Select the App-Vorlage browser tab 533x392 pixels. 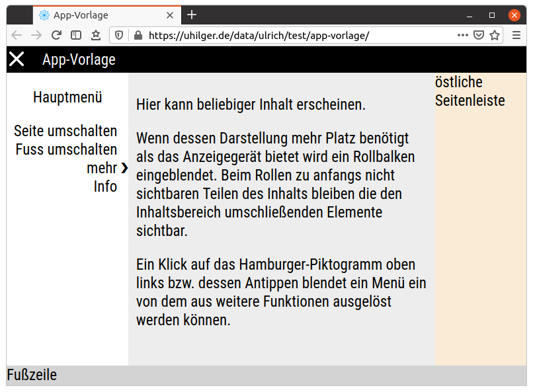107,15
